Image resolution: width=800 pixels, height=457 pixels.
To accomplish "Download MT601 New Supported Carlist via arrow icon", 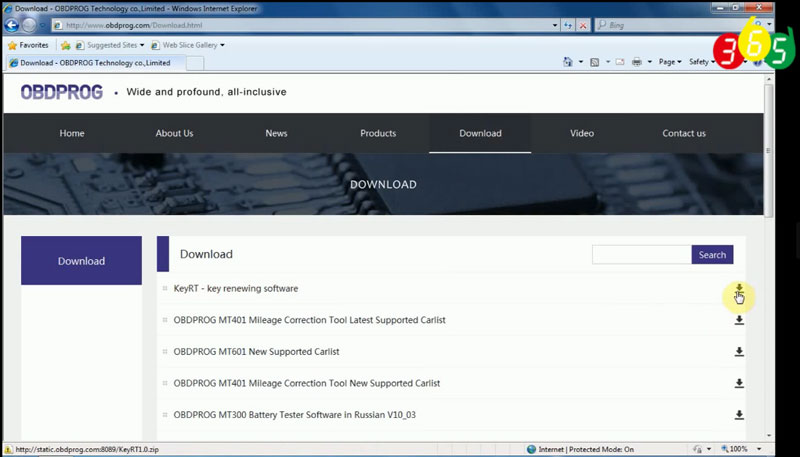I will click(x=739, y=352).
